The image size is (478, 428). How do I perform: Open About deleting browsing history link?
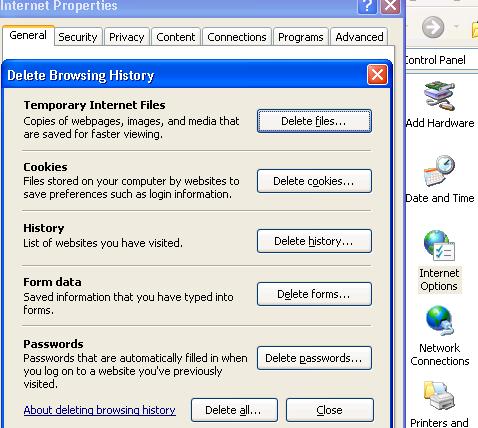(100, 410)
